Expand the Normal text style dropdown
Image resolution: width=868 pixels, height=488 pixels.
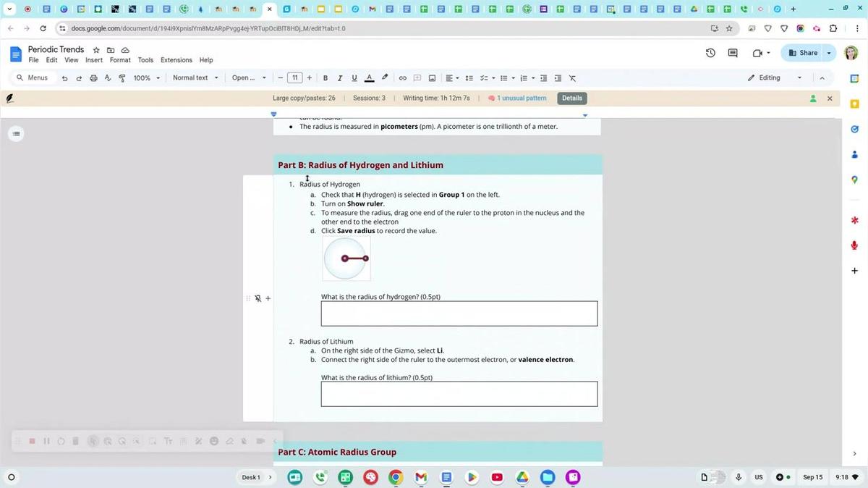(195, 78)
